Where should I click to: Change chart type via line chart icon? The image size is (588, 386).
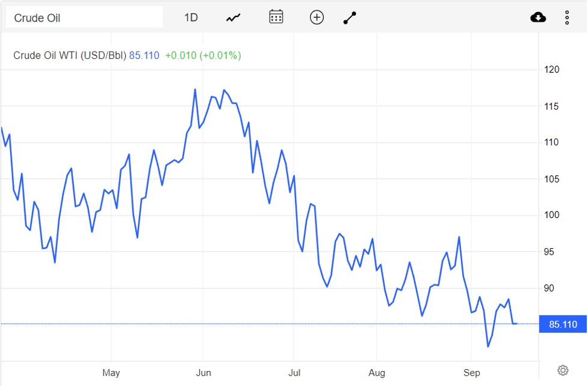(x=233, y=17)
